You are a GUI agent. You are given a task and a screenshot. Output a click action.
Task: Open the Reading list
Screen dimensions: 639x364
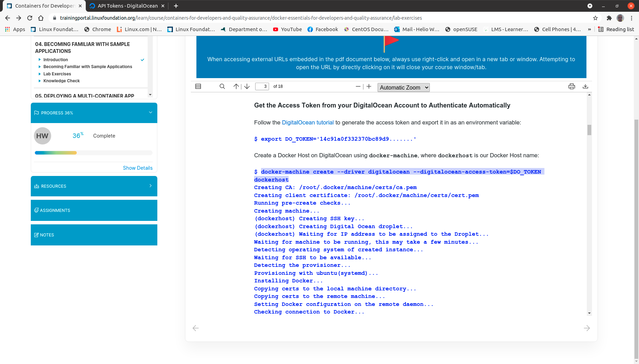[616, 29]
